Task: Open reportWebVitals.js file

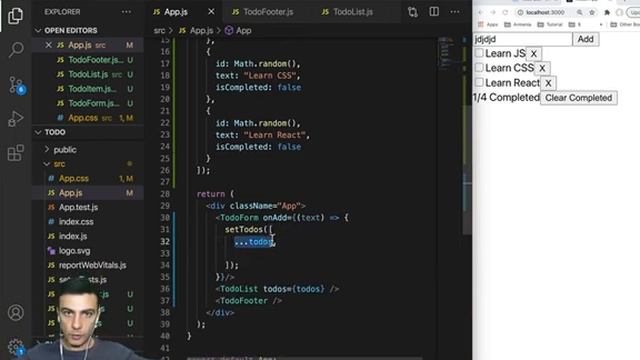Action: 92,265
